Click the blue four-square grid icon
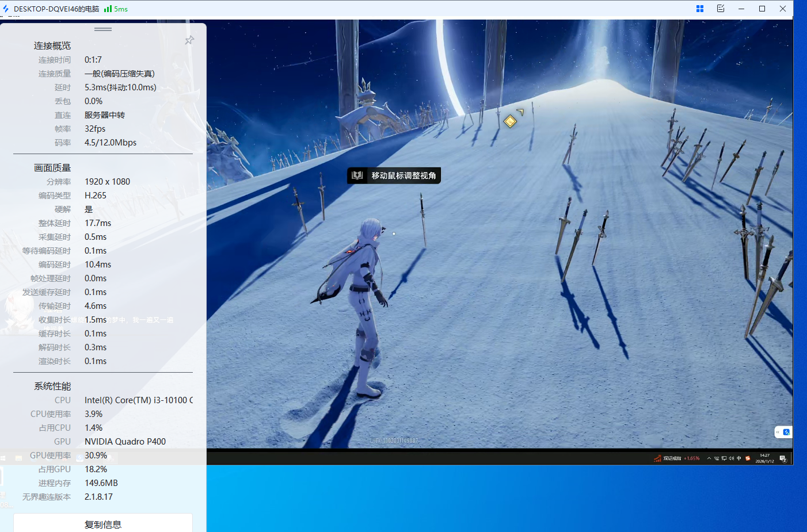The image size is (807, 532). coord(700,9)
